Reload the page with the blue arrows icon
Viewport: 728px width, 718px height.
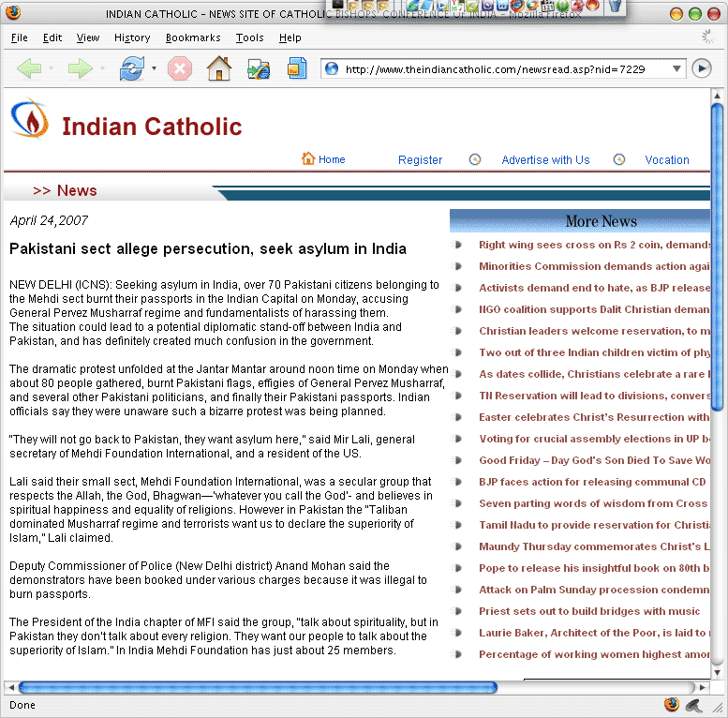coord(131,68)
